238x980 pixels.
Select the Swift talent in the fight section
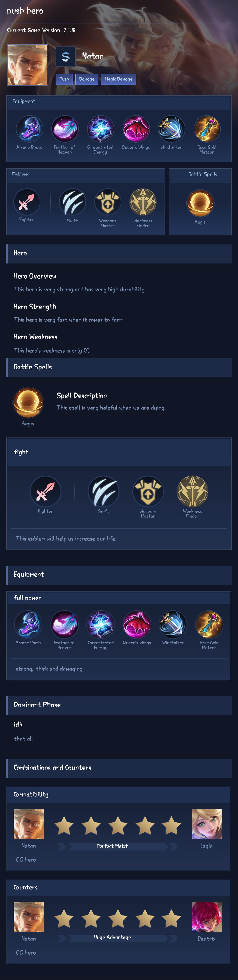pos(103,491)
